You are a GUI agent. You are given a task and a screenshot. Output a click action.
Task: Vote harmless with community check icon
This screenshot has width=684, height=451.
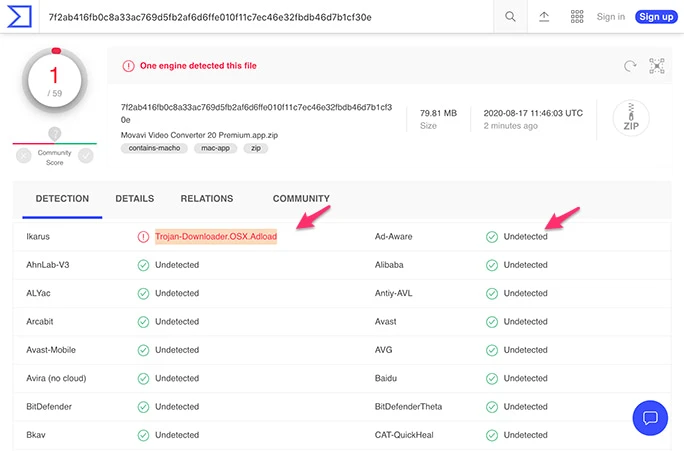[x=86, y=156]
